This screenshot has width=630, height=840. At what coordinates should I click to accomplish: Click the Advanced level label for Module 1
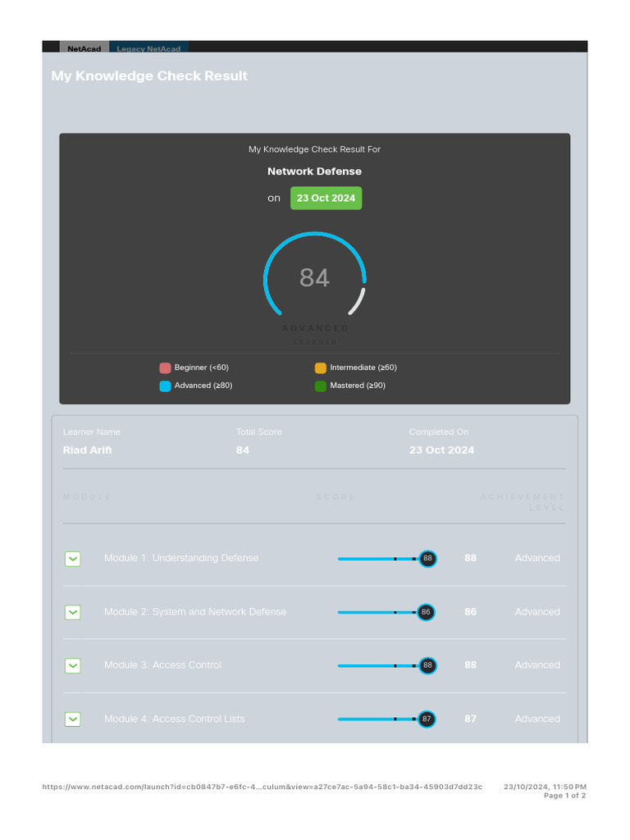[x=537, y=558]
